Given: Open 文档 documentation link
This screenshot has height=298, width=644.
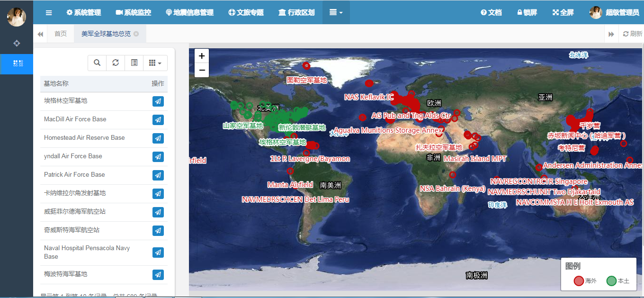Looking at the screenshot, I should pos(491,13).
